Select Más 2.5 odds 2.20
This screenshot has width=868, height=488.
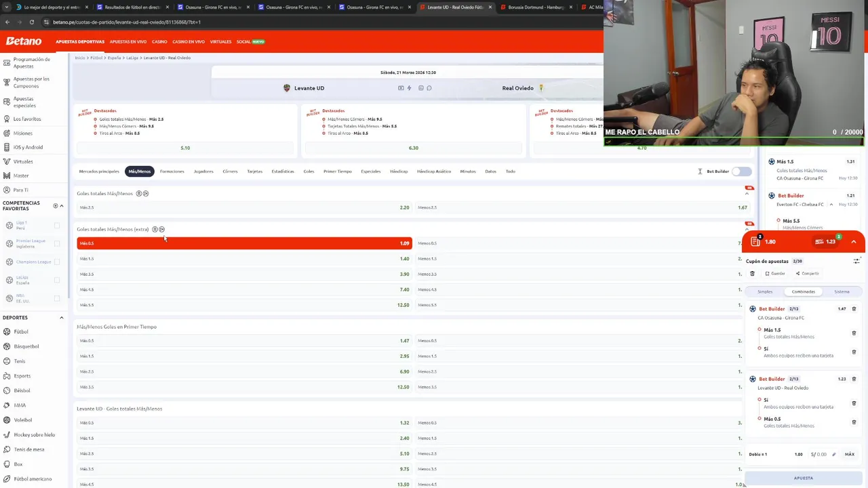pyautogui.click(x=244, y=207)
